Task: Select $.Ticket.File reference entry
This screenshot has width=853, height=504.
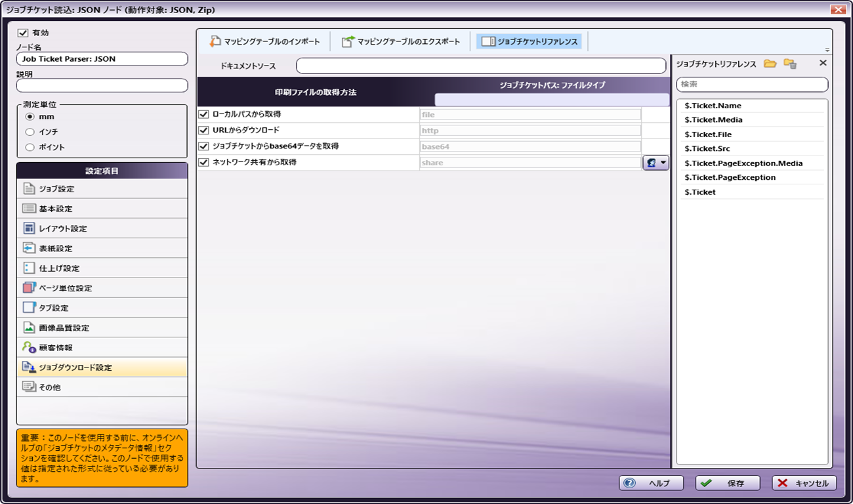Action: pyautogui.click(x=751, y=135)
